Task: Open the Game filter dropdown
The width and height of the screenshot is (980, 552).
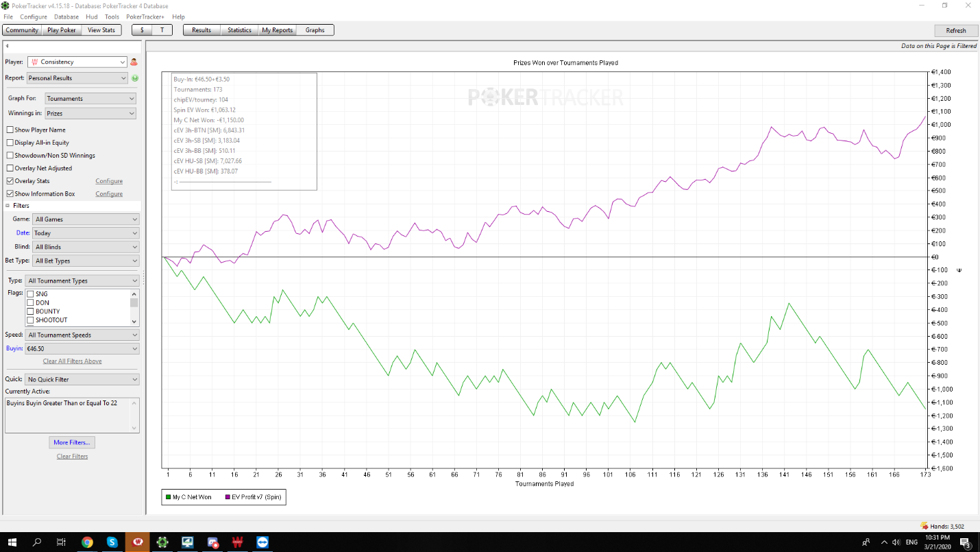Action: [x=86, y=219]
